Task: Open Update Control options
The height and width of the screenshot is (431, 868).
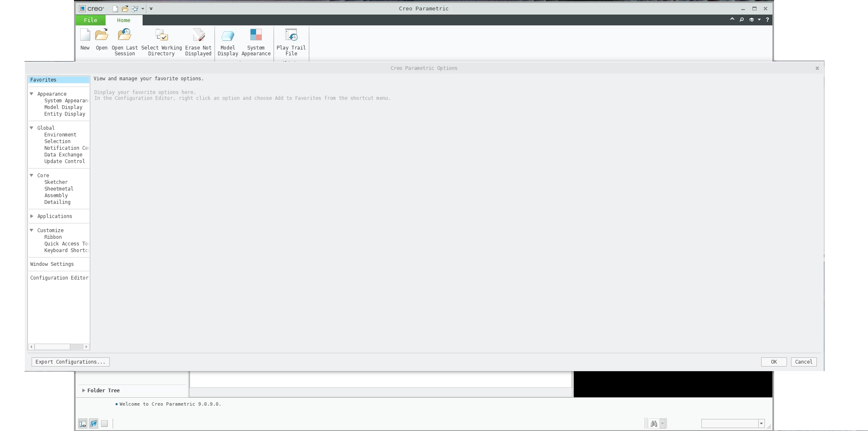Action: pos(64,161)
